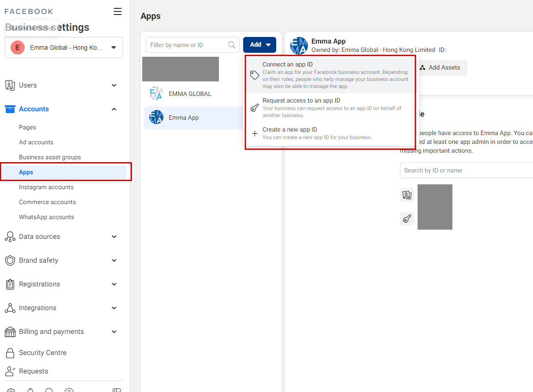Screen dimensions: 533x392
Task: Expand Billing and payments chevron
Action: (114, 332)
